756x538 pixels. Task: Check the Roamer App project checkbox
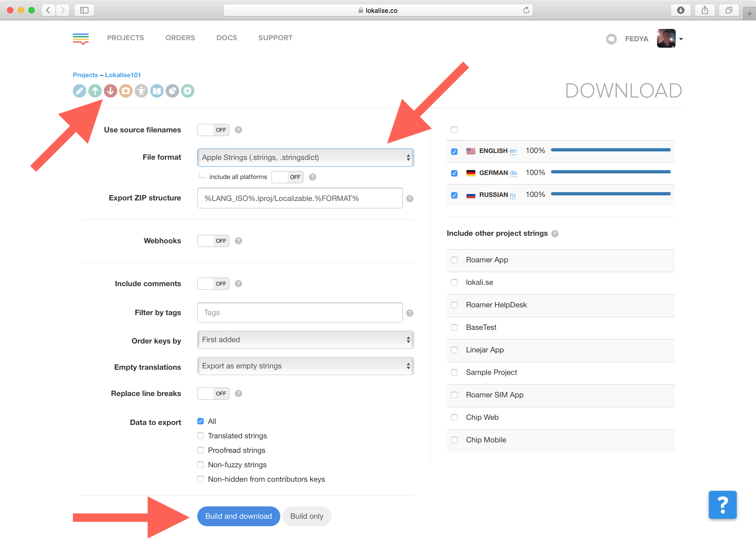click(x=454, y=260)
